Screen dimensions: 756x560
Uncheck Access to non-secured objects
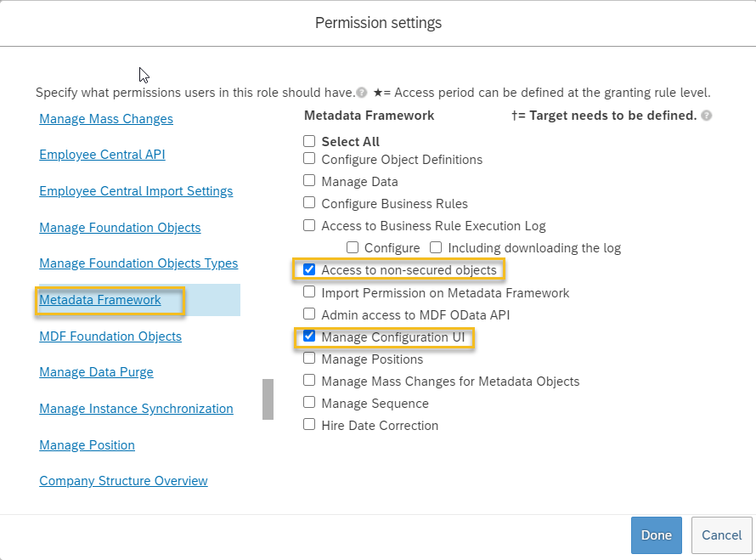[x=309, y=269]
